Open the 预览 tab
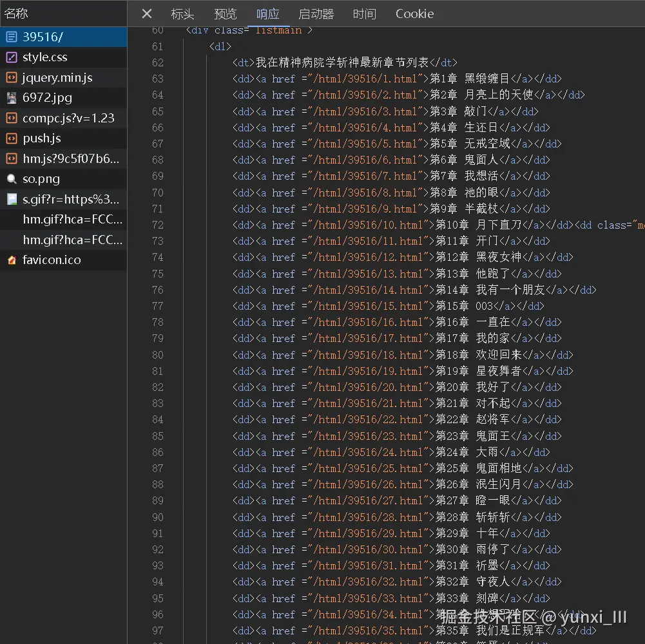This screenshot has width=645, height=644. (x=225, y=14)
